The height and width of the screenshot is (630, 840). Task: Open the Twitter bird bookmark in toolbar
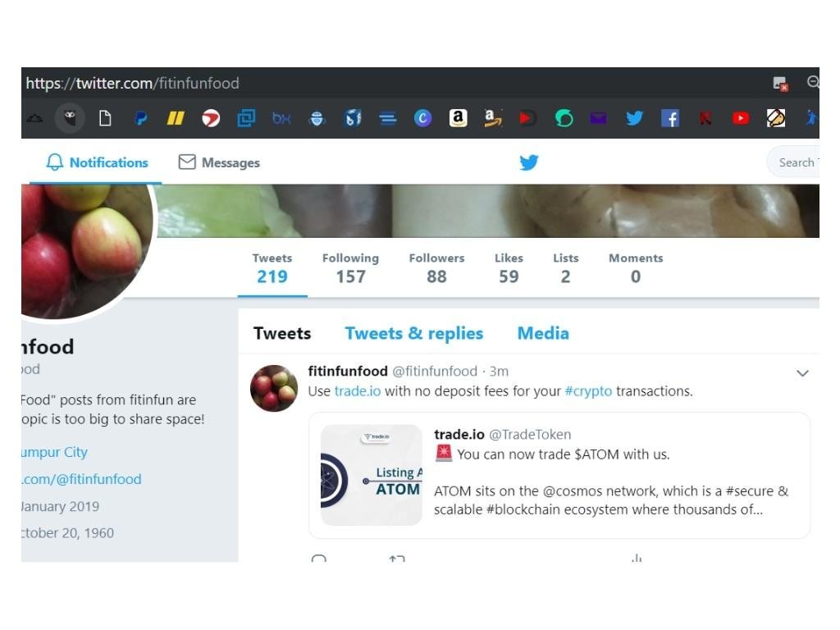[634, 118]
